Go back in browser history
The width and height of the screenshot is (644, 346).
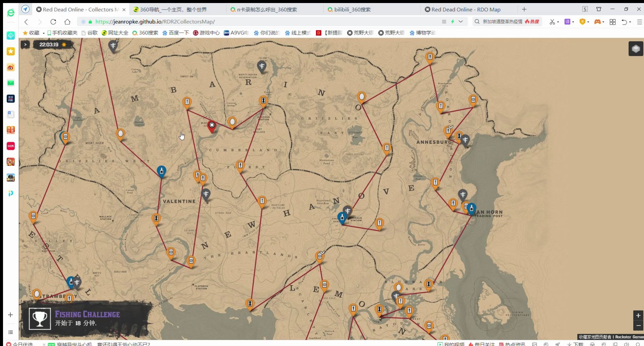pos(26,22)
